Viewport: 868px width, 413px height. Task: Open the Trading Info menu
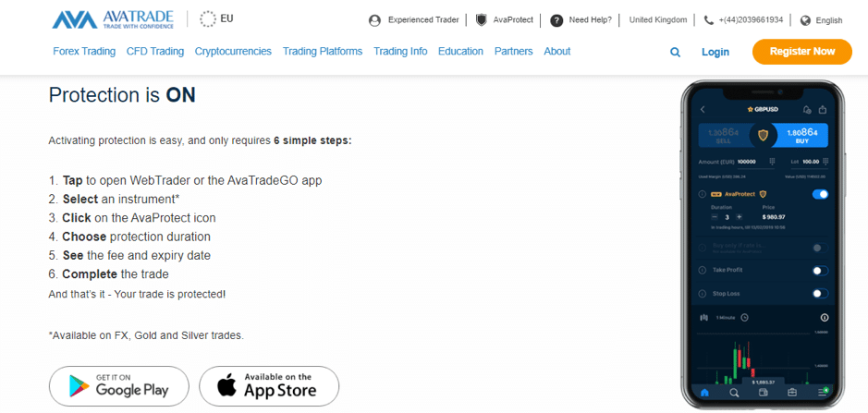pos(400,52)
